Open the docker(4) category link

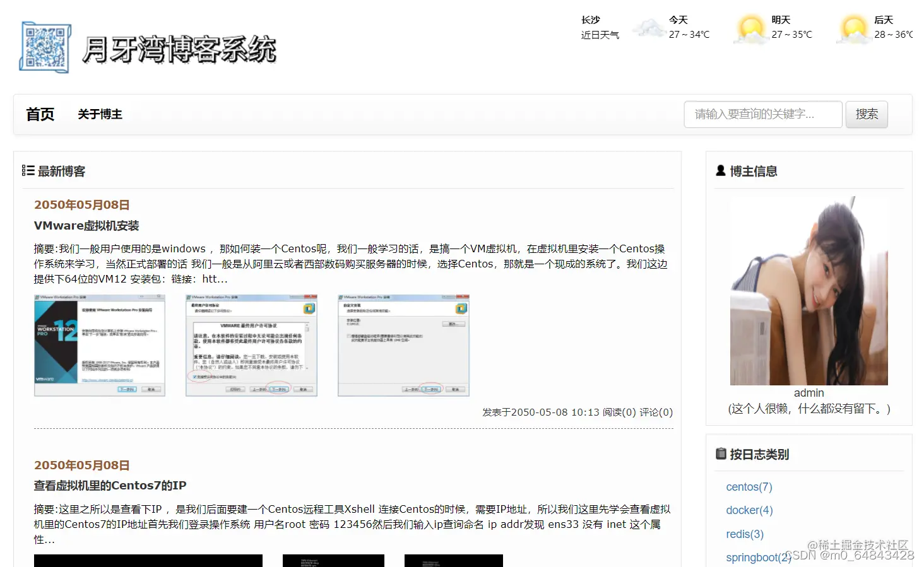click(x=749, y=510)
